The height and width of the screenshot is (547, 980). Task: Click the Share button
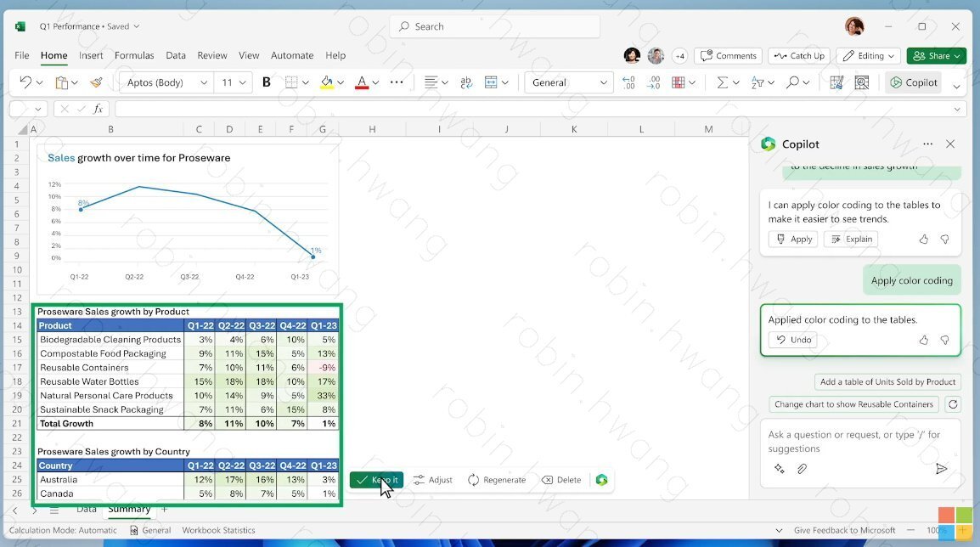[936, 56]
